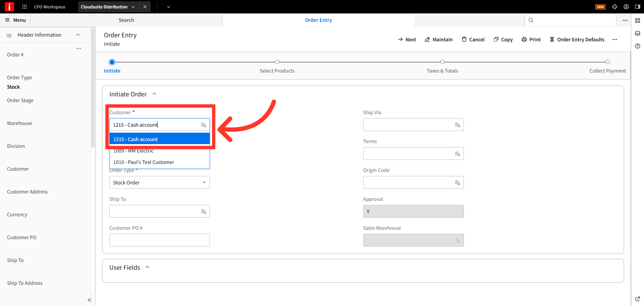Select the Collect Payment step marker
The height and width of the screenshot is (306, 644).
608,62
